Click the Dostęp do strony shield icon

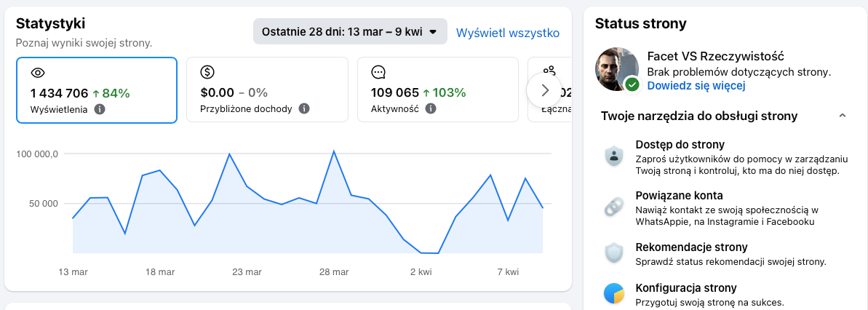tap(614, 156)
